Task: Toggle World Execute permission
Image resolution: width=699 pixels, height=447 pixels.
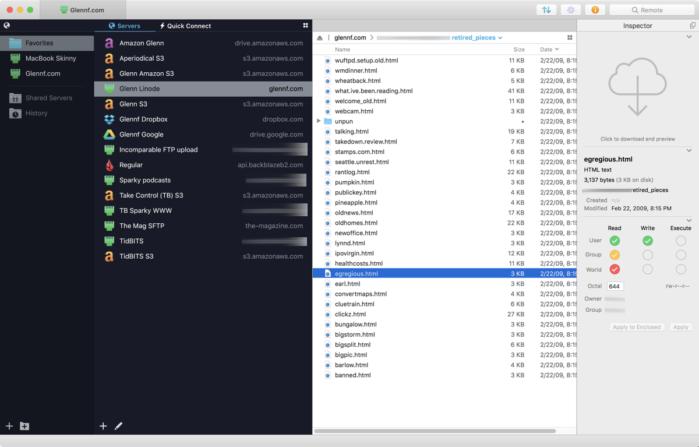Action: click(x=681, y=269)
